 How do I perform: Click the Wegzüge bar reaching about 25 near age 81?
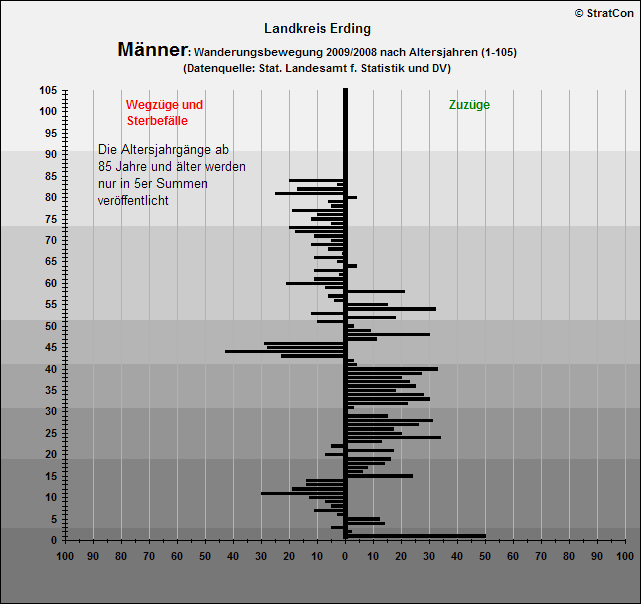pyautogui.click(x=309, y=193)
